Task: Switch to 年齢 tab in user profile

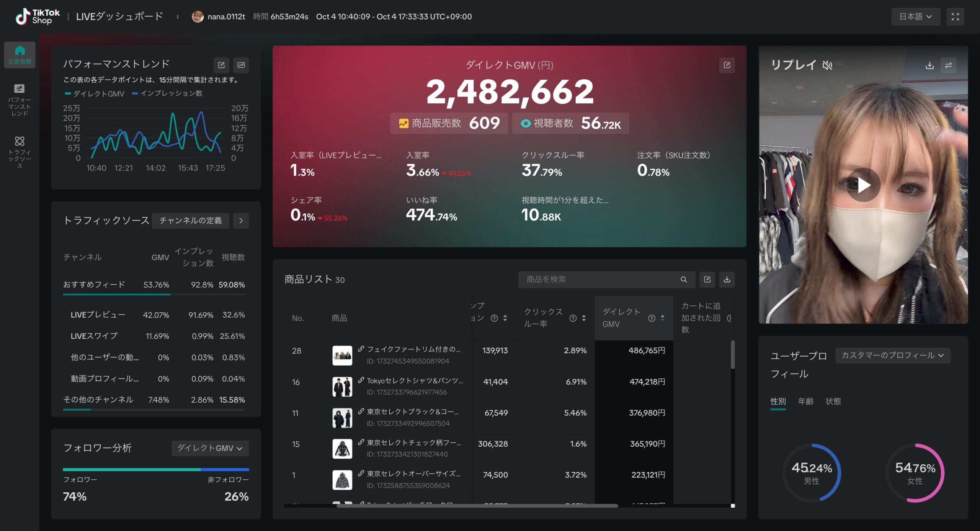Action: point(805,401)
